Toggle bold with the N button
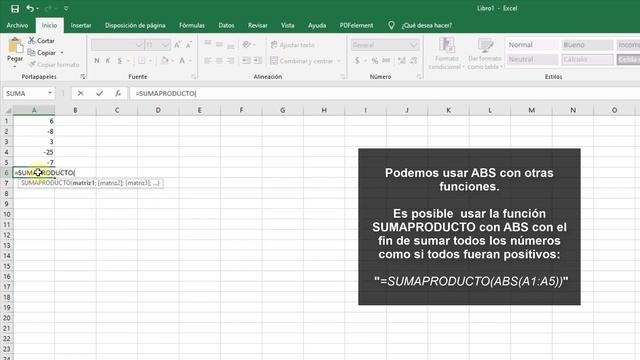 (x=97, y=60)
